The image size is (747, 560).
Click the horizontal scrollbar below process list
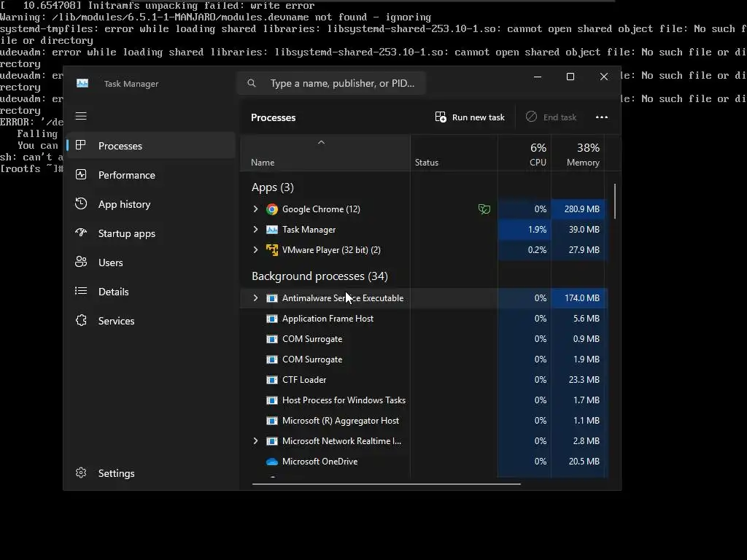387,484
